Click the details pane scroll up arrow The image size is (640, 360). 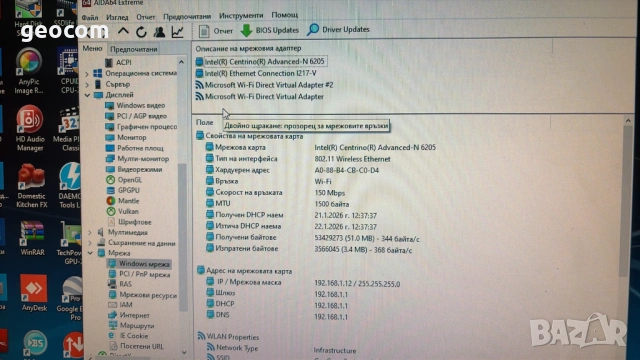[628, 121]
